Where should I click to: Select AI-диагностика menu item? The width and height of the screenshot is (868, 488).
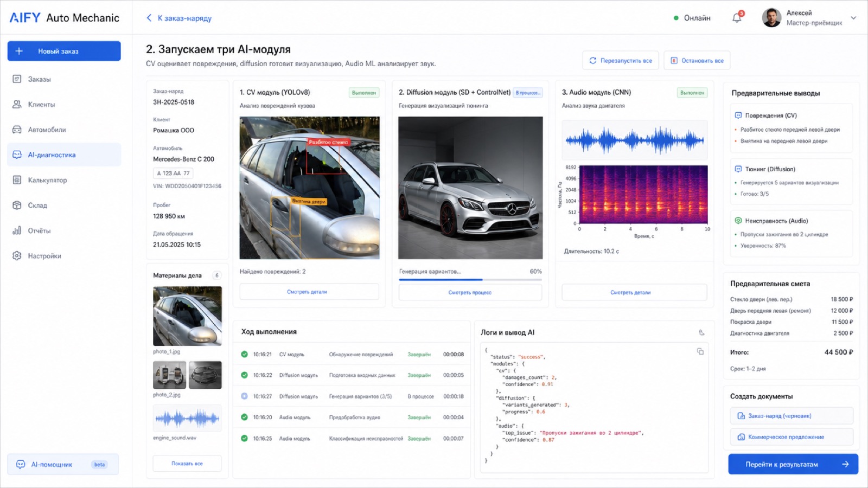(64, 155)
